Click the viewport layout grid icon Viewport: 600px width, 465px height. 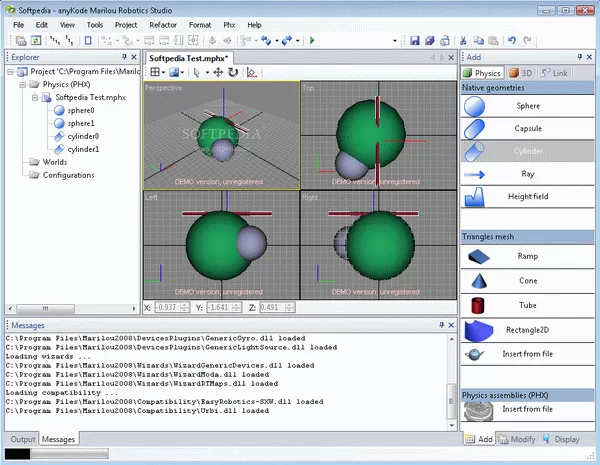[155, 72]
